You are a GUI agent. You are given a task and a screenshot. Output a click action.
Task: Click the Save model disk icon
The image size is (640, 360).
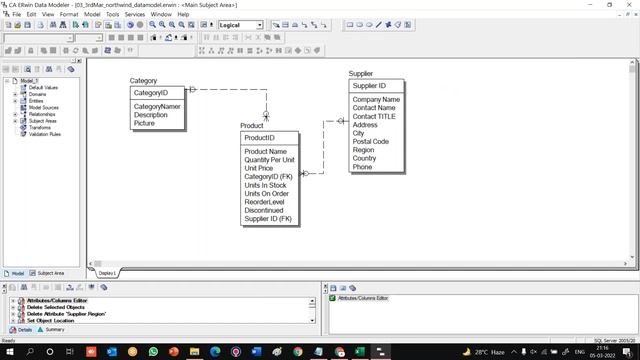(x=27, y=25)
